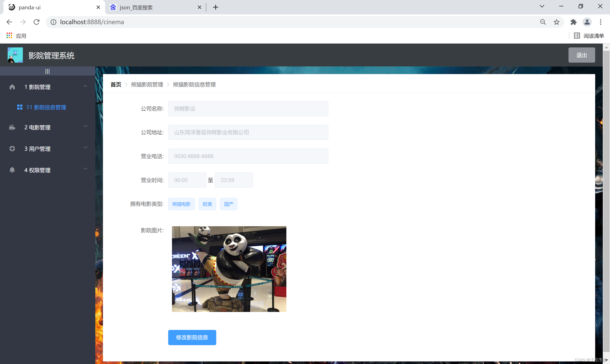610x364 pixels.
Task: Click the site information icon in the address bar
Action: click(x=53, y=22)
